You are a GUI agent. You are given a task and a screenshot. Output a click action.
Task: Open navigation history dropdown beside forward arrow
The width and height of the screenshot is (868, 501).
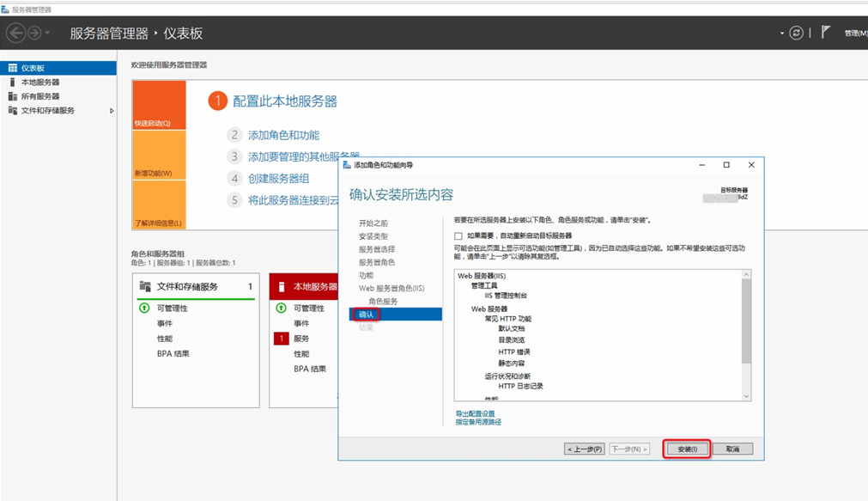click(47, 34)
